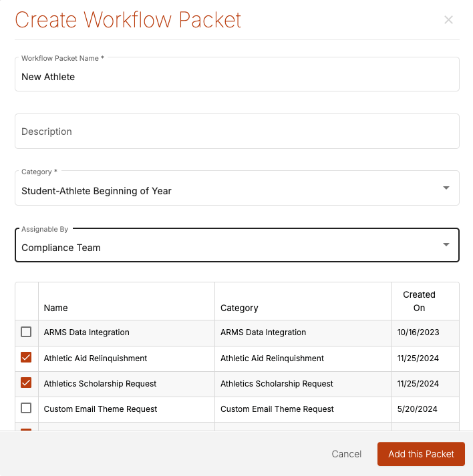Select Athletics Scholarship Request name cell
This screenshot has width=473, height=476.
126,384
